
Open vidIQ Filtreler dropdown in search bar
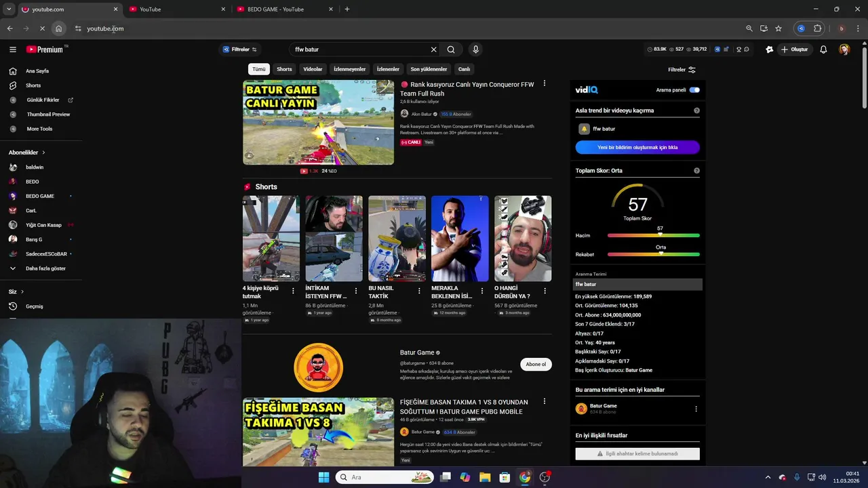240,49
